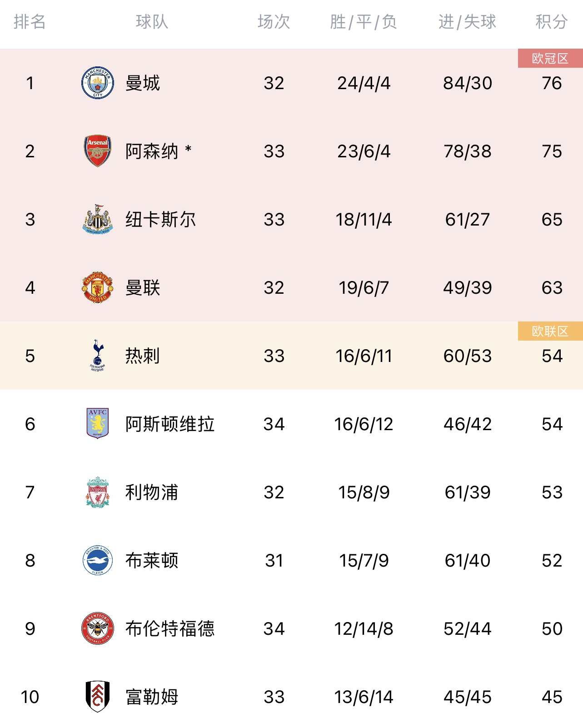Screen dimensions: 583x728
Task: Click the Aston Villa AVFC crest
Action: (97, 423)
